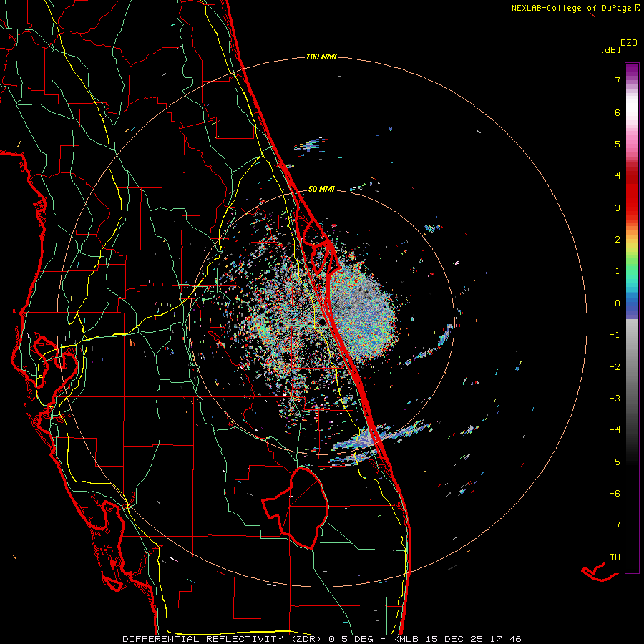Click the 17:46 timestamp
The width and height of the screenshot is (644, 644).
pyautogui.click(x=506, y=639)
